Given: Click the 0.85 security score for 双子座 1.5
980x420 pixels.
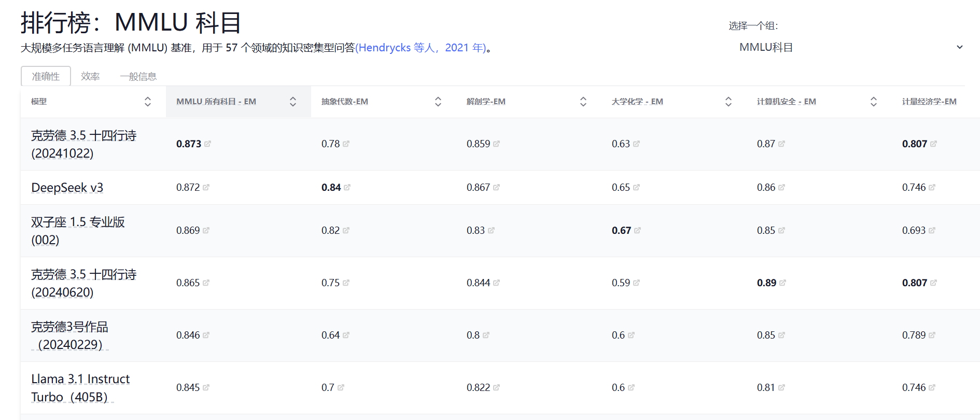Looking at the screenshot, I should pos(766,230).
